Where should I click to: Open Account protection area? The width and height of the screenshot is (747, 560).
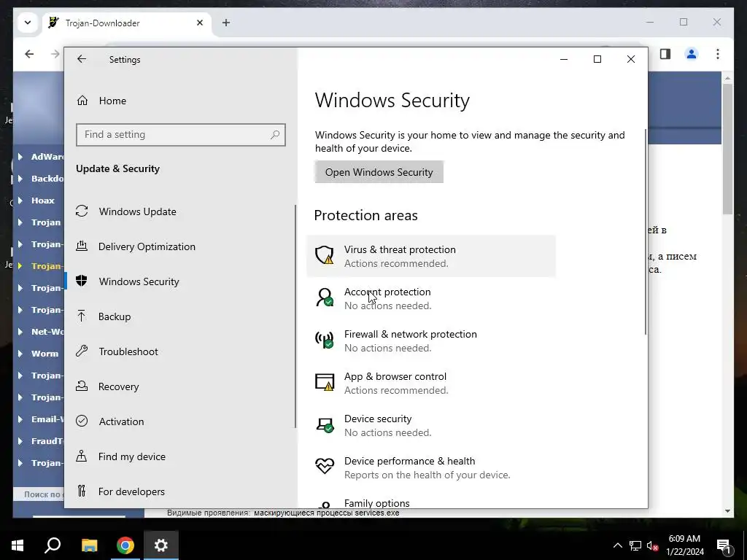[431, 298]
